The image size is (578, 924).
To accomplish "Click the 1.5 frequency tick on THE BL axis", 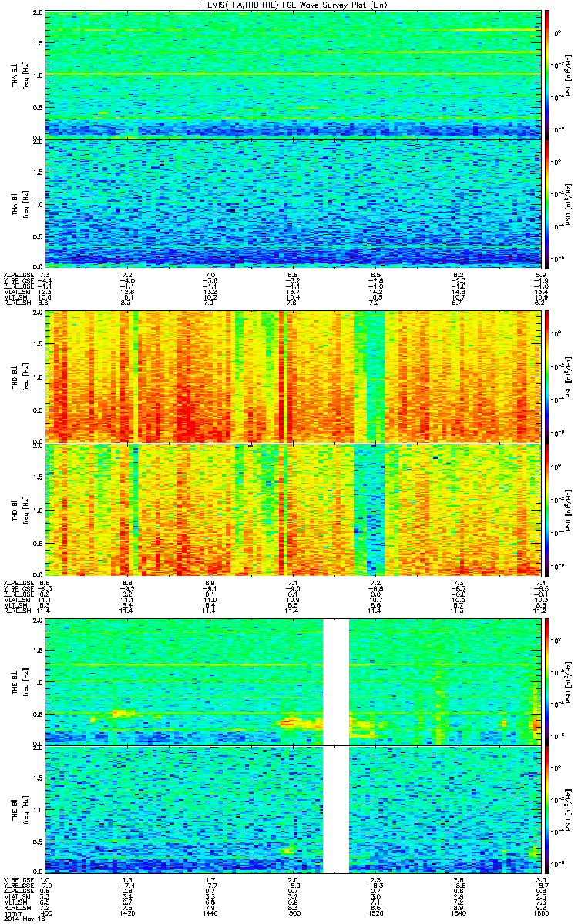I will click(x=37, y=650).
